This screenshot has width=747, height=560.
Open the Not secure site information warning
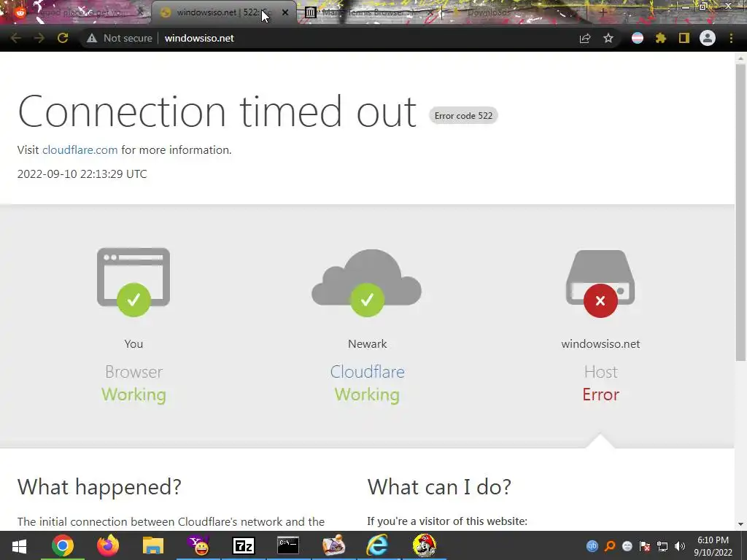pos(119,38)
